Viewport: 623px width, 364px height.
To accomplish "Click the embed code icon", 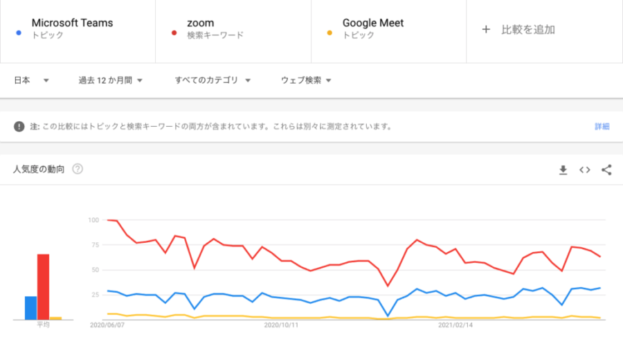I will tap(585, 170).
